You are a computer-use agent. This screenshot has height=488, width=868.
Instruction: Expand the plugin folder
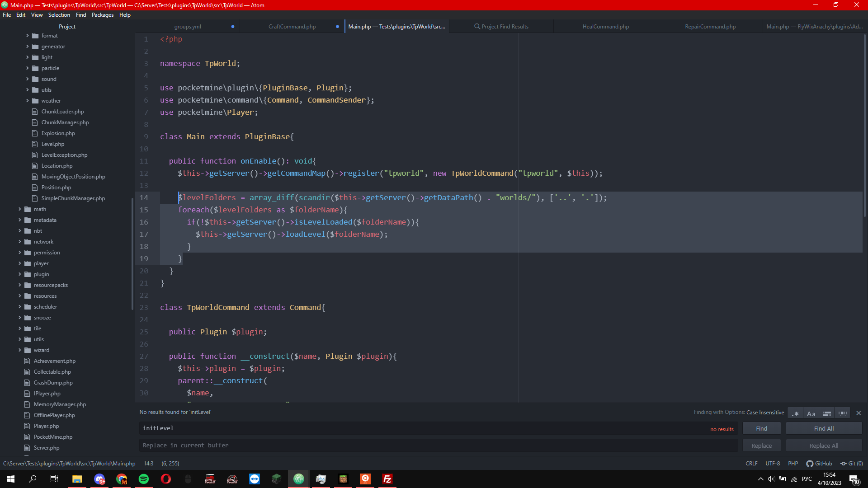pyautogui.click(x=20, y=274)
